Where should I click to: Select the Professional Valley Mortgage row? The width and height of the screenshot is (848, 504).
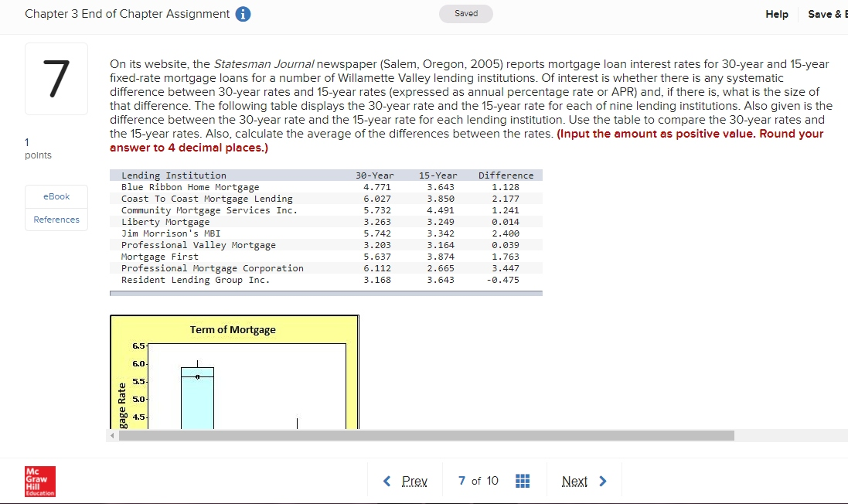[x=326, y=245]
